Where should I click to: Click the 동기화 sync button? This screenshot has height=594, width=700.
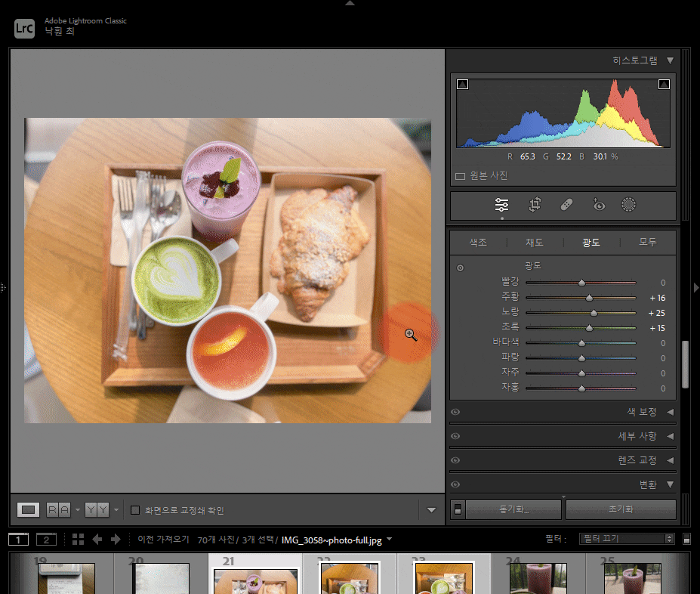(x=513, y=509)
